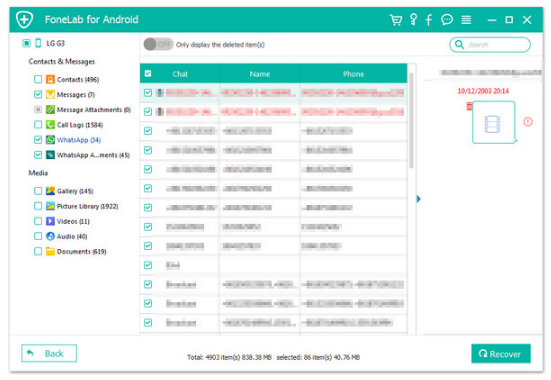This screenshot has width=551, height=380.
Task: Select the Picture Library (1922) label
Action: [87, 206]
